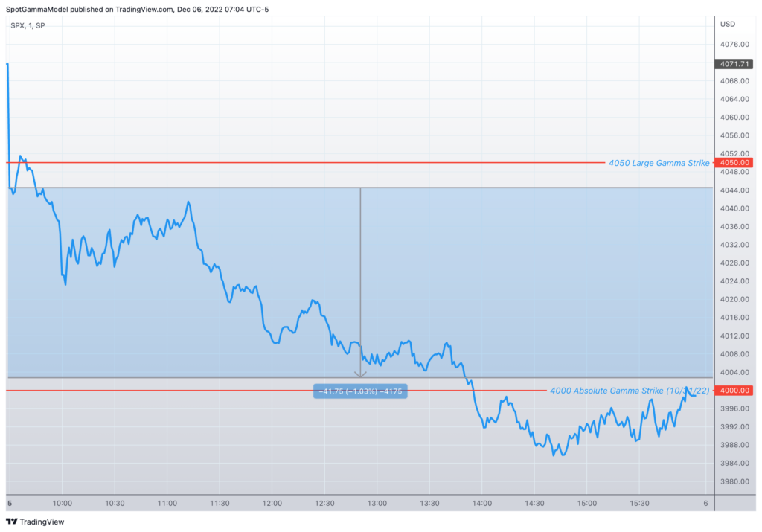
Task: Click the 15:30 time axis label
Action: 640,504
